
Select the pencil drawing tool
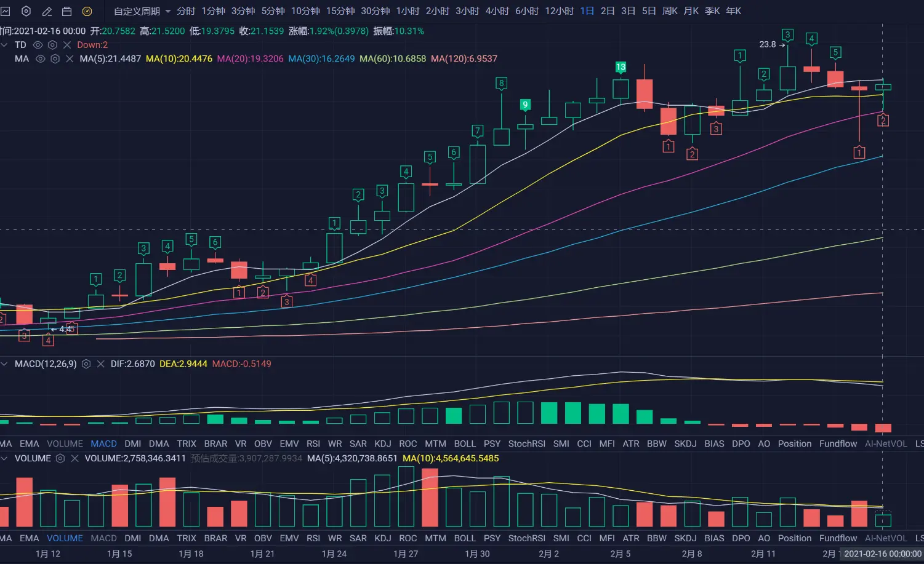pos(47,11)
